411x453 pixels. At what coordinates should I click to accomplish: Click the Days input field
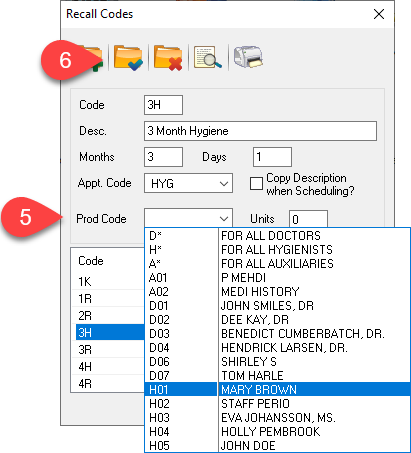(x=272, y=157)
